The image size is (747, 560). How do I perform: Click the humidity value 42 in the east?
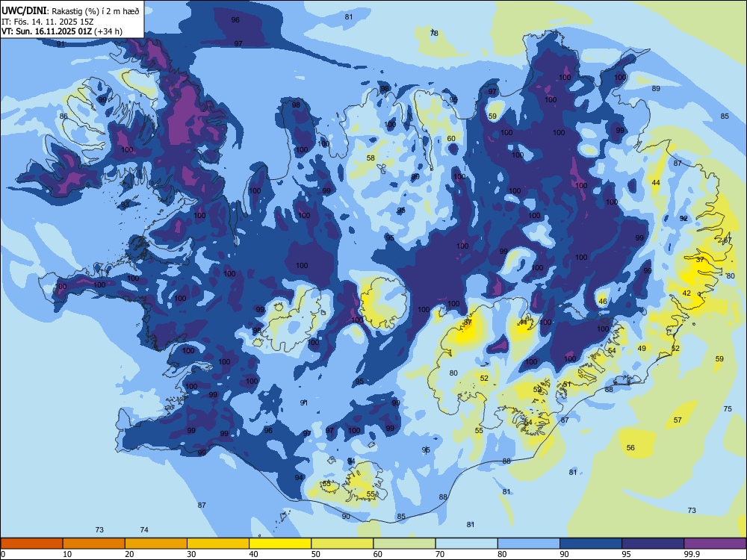(x=686, y=293)
